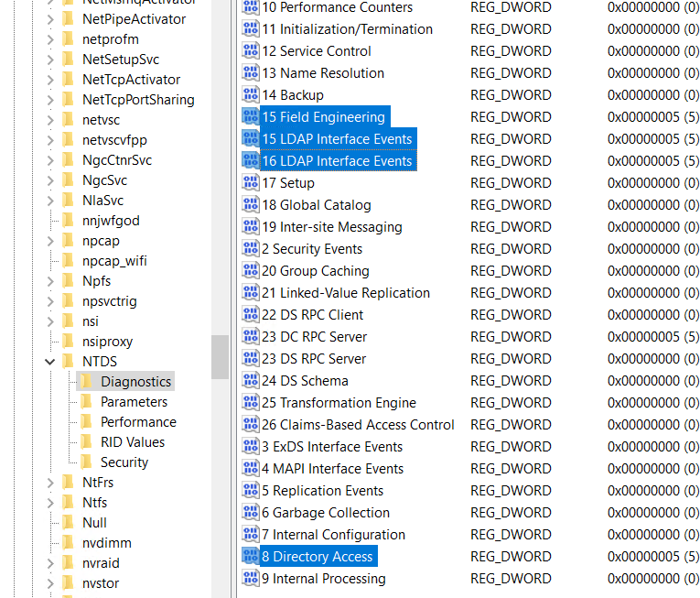The height and width of the screenshot is (598, 700).
Task: Click the tree pane vertical scrollbar thumb
Action: [220, 356]
